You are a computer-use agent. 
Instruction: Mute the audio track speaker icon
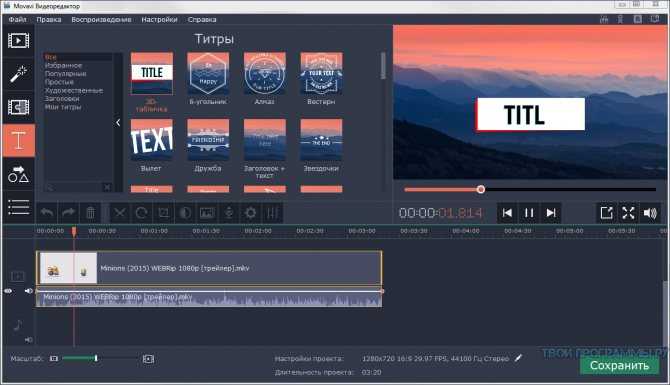coord(28,340)
